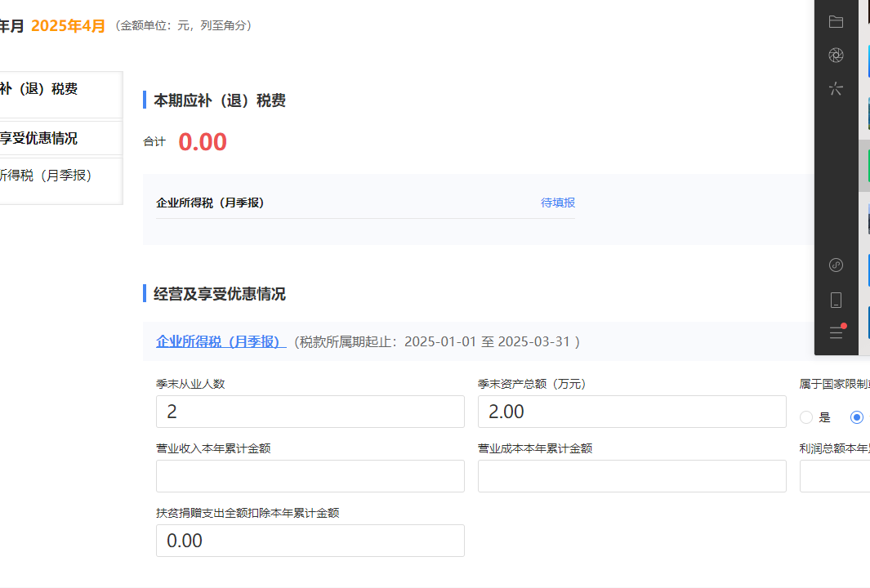
Task: Focus the 营业成本本年累计金额 input field
Action: (x=632, y=476)
